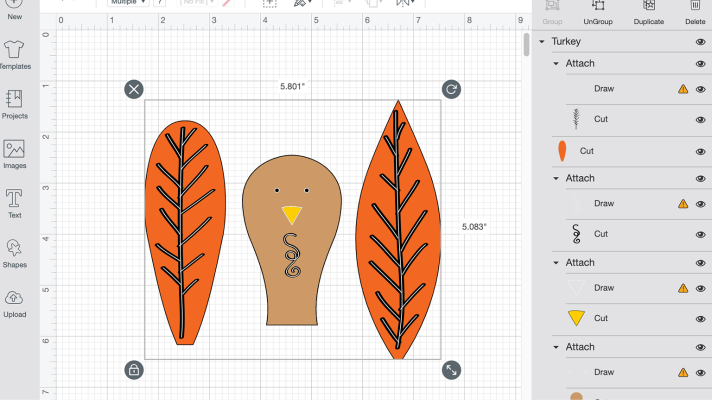Toggle visibility of the fourth Attach group
Image resolution: width=712 pixels, height=400 pixels.
coord(700,348)
